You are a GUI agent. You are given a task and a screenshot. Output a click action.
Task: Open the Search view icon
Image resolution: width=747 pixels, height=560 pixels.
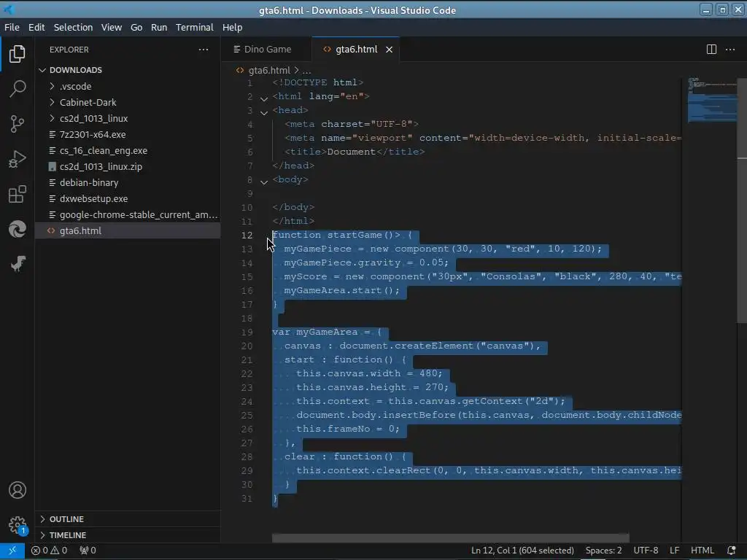(18, 88)
